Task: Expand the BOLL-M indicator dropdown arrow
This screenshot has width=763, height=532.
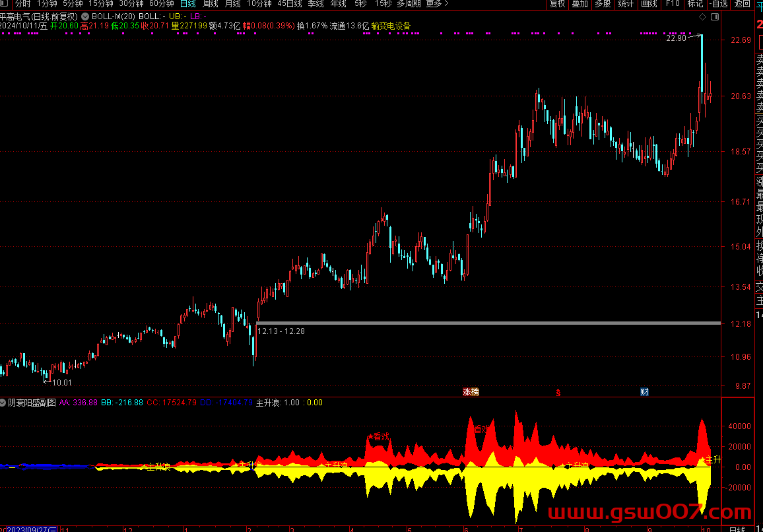Action: pos(85,17)
